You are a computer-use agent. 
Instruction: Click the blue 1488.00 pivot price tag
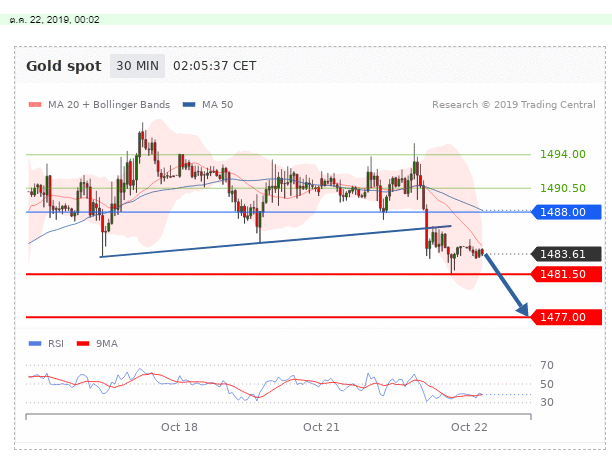(x=566, y=212)
